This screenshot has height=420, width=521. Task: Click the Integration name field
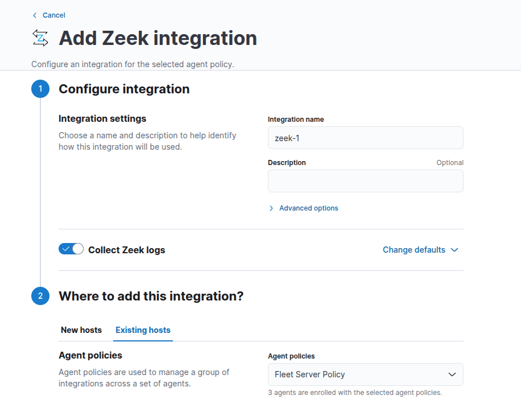click(x=365, y=138)
